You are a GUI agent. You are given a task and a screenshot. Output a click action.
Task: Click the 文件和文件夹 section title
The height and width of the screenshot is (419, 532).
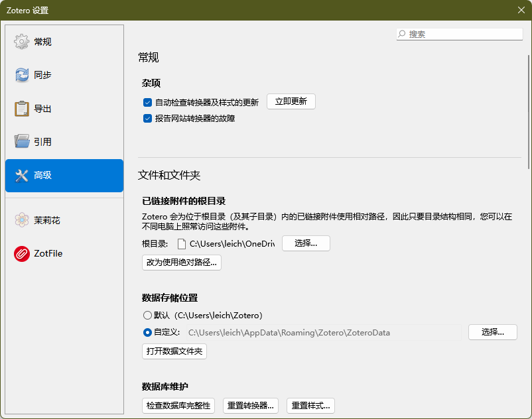click(x=169, y=175)
